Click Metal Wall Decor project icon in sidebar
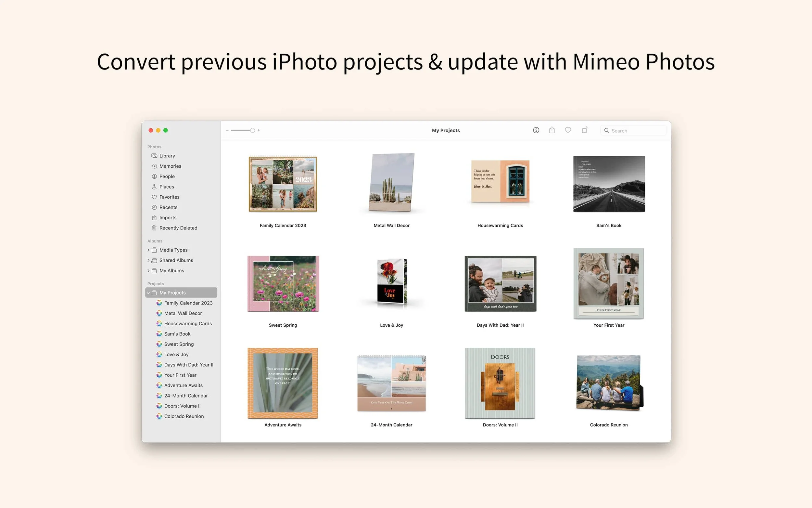 159,313
